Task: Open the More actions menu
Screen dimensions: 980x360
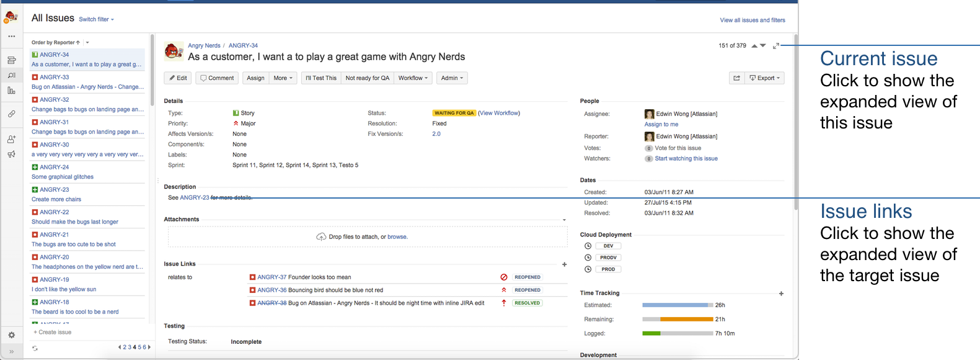Action: pos(283,78)
